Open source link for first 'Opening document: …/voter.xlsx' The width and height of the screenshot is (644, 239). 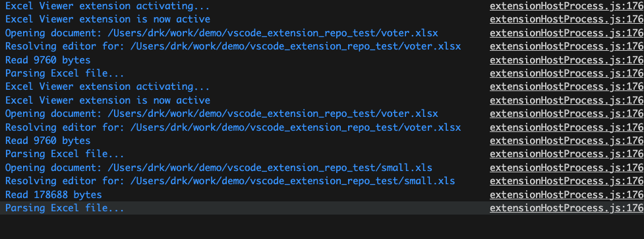(567, 33)
